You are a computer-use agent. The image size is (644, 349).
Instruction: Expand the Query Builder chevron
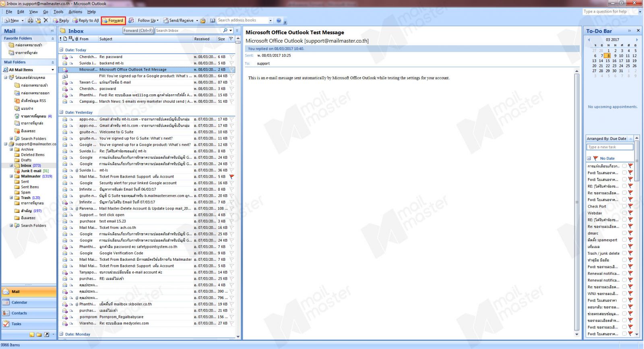237,31
